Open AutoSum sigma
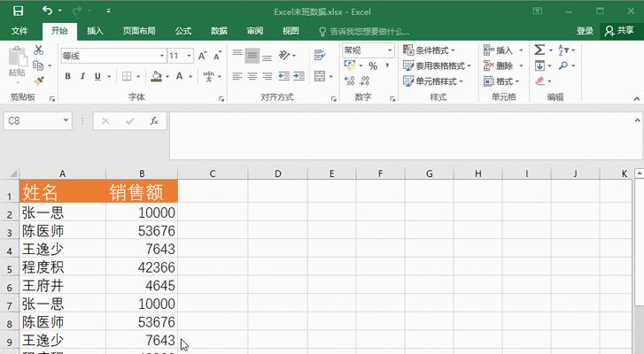This screenshot has height=354, width=644. (539, 50)
